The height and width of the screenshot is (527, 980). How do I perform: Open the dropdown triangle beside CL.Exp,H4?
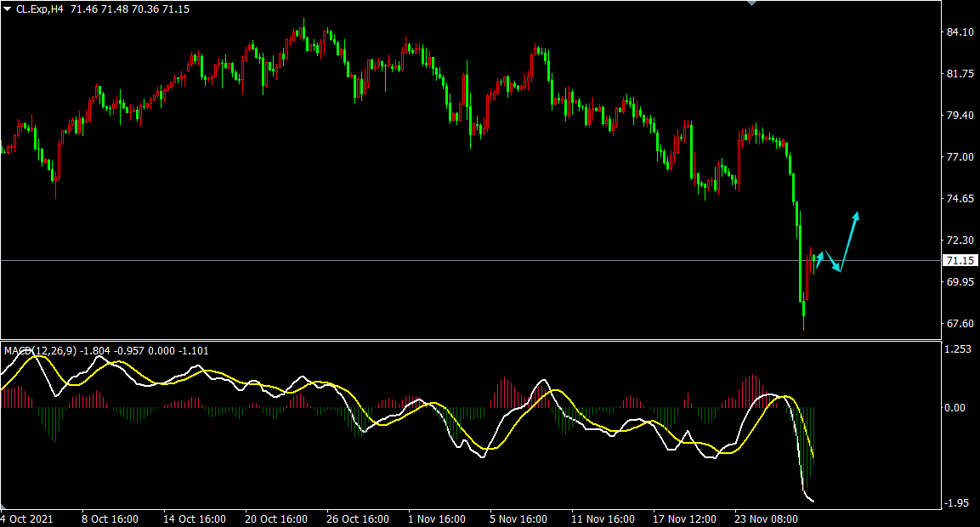(x=7, y=8)
